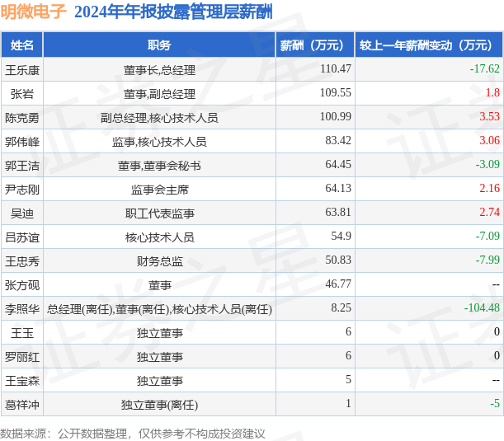Click change value 3.53
Image resolution: width=504 pixels, height=441 pixels.
489,116
